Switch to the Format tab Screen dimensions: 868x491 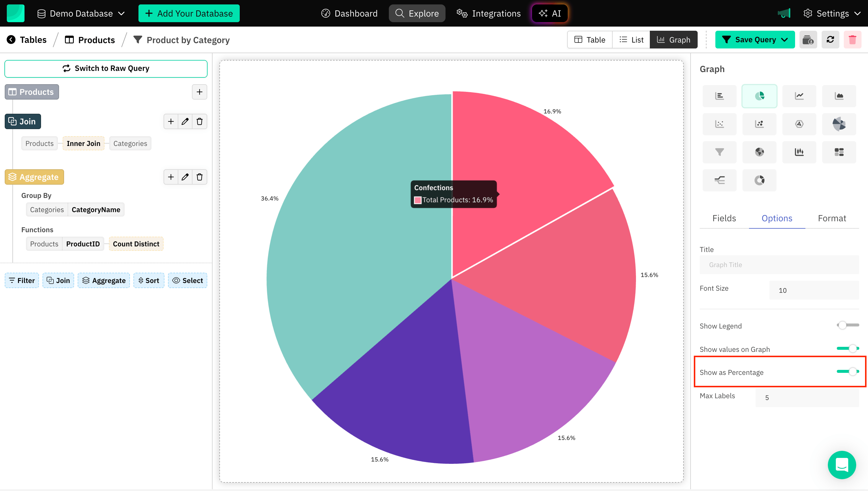pos(832,218)
